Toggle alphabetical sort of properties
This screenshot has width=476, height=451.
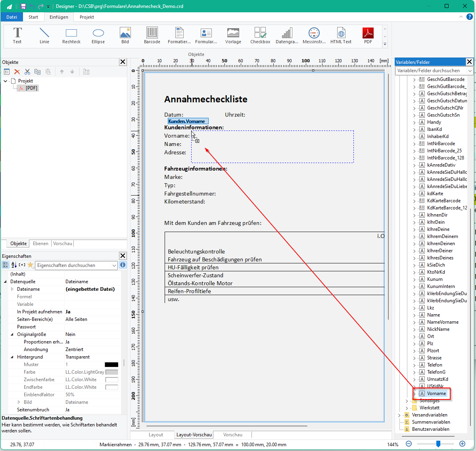14,265
